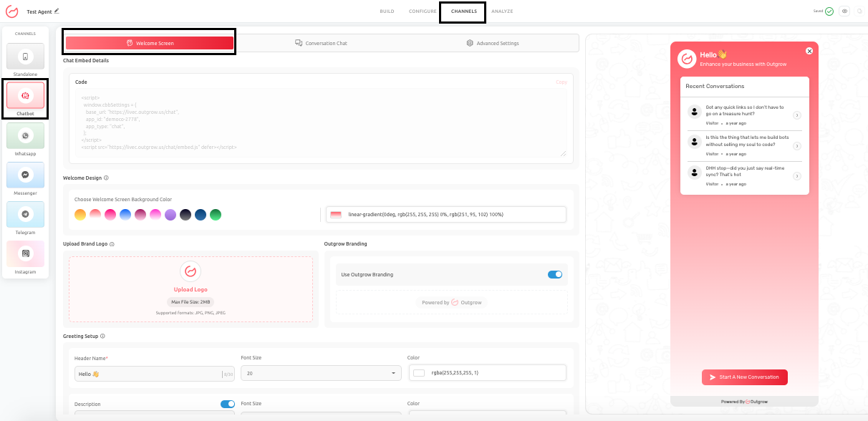The height and width of the screenshot is (421, 868).
Task: Click the green Saved checkmark icon
Action: [x=829, y=11]
